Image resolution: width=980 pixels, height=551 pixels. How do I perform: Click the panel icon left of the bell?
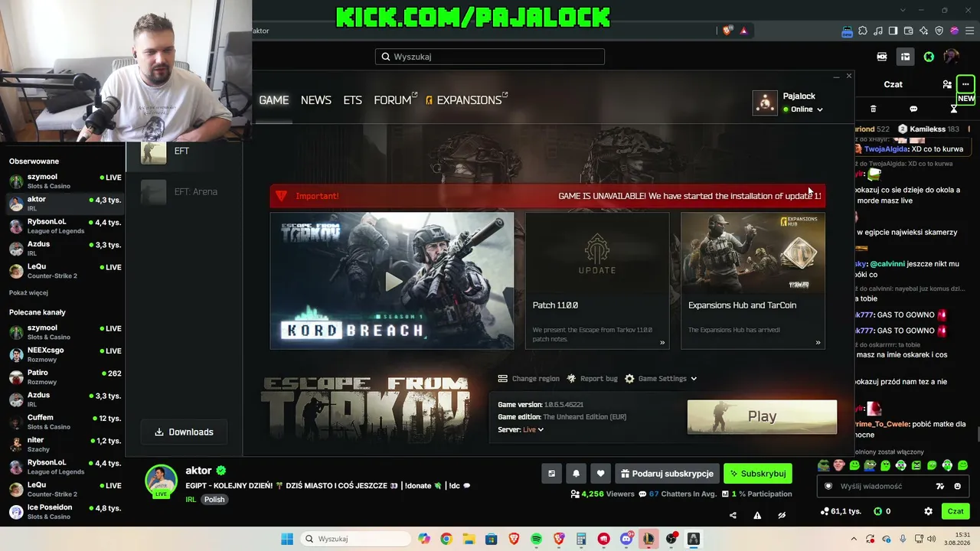551,474
